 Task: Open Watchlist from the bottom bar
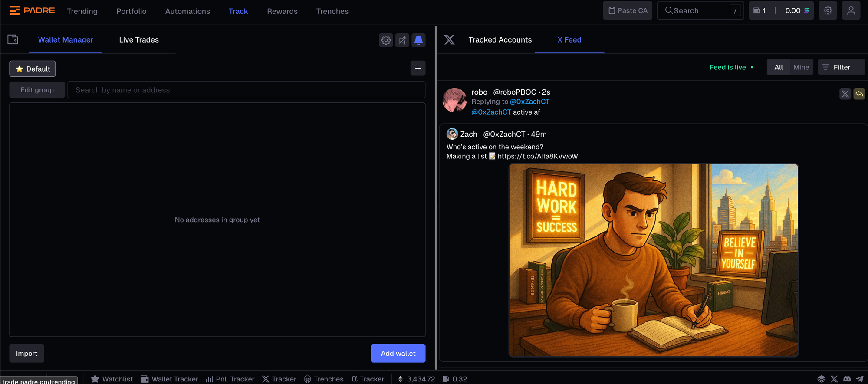click(112, 379)
